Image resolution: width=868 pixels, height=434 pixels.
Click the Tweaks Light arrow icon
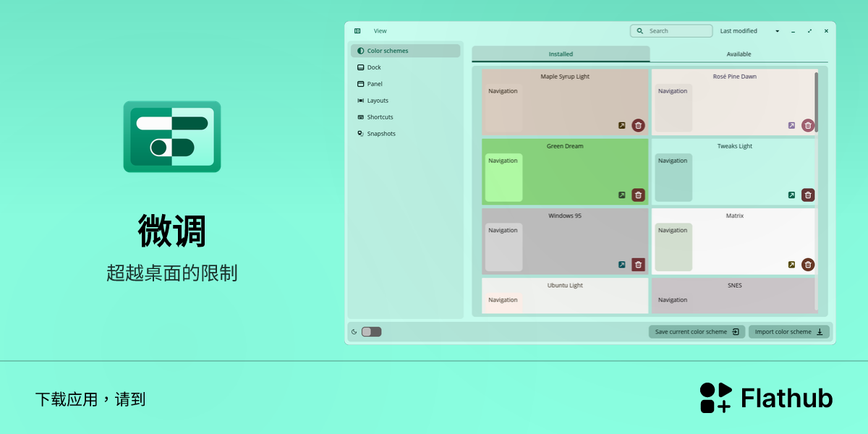click(791, 195)
